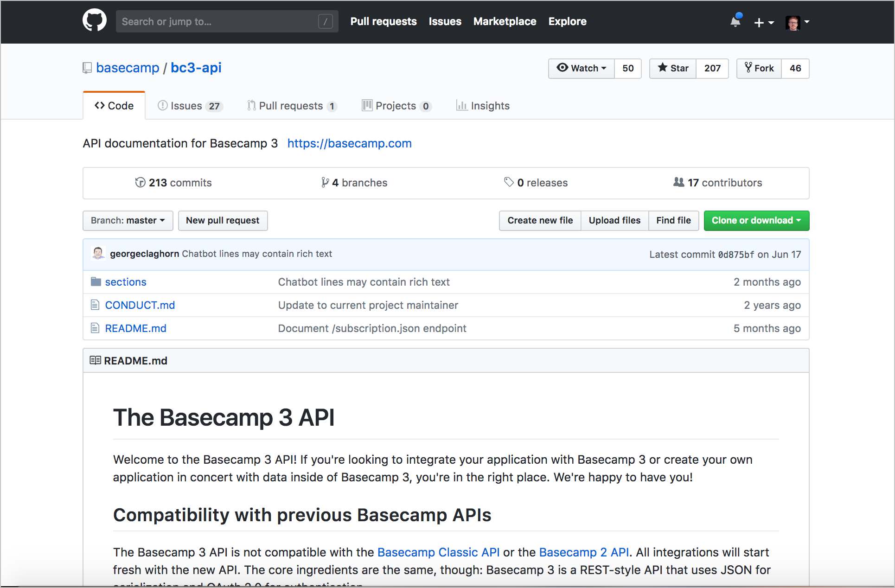Click the contributors icon
This screenshot has width=895, height=588.
point(680,183)
